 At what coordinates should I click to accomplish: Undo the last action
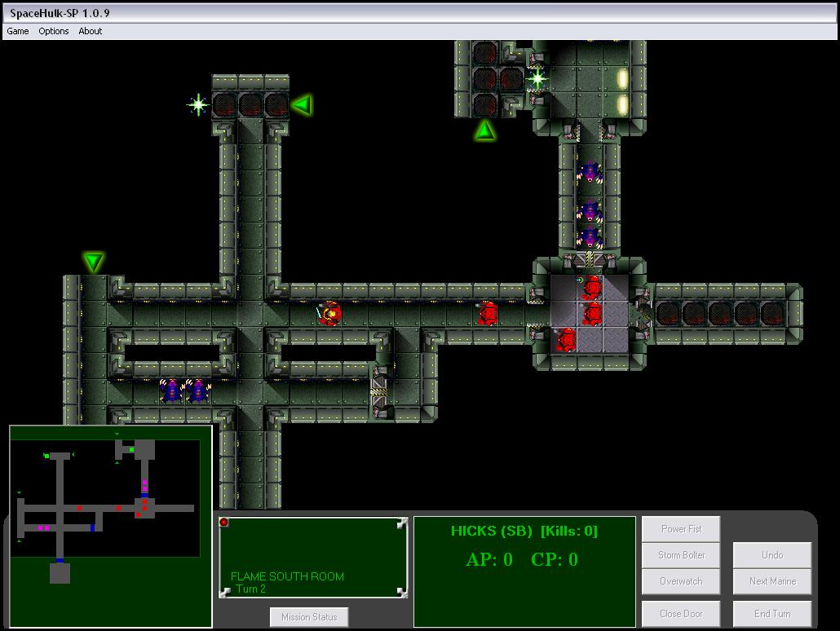tap(772, 555)
